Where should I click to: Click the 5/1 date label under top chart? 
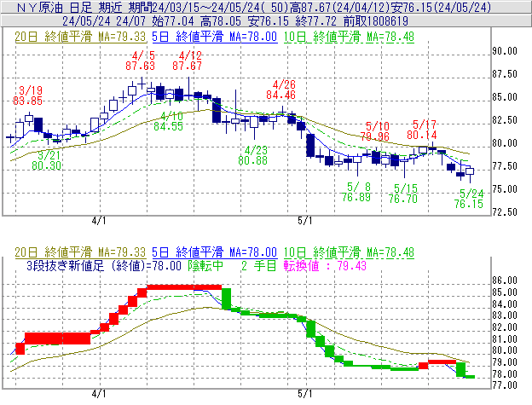(x=305, y=221)
